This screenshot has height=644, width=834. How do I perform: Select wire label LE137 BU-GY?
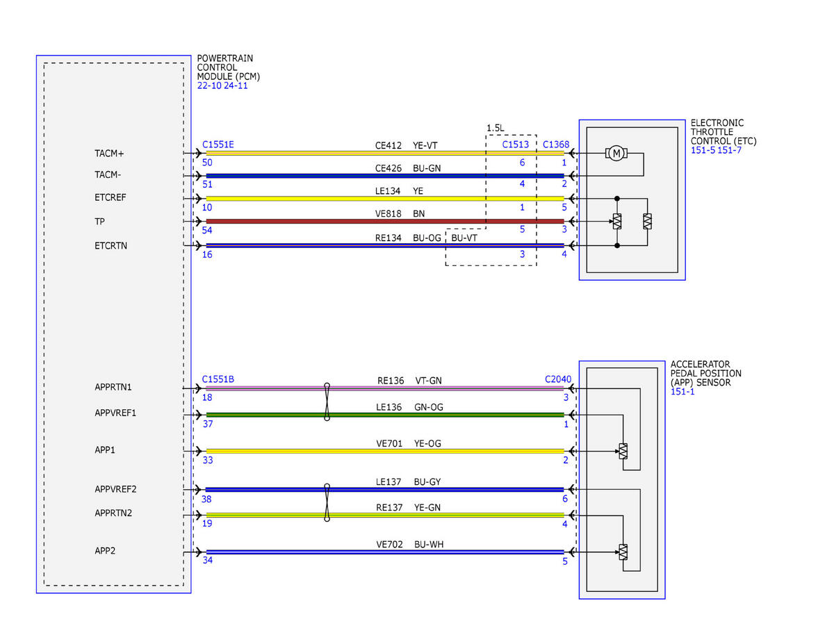pyautogui.click(x=408, y=482)
